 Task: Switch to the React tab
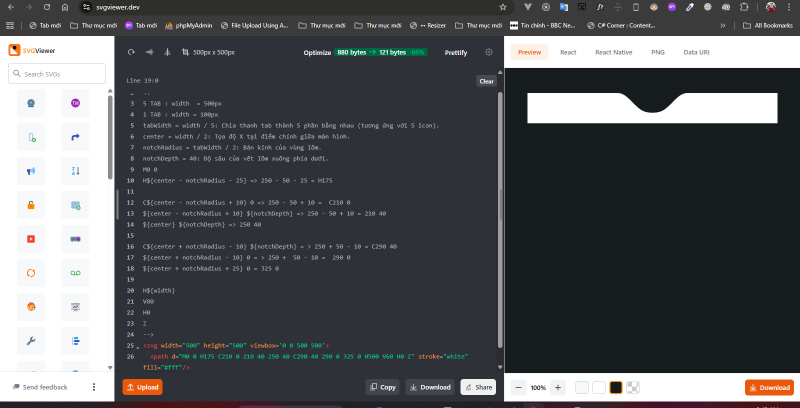tap(567, 51)
